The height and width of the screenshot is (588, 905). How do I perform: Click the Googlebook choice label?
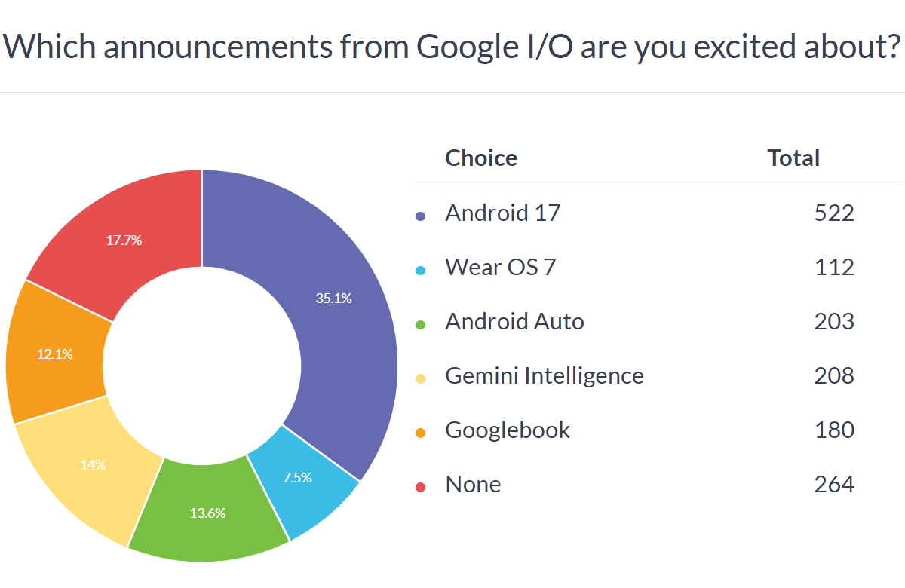pos(508,430)
